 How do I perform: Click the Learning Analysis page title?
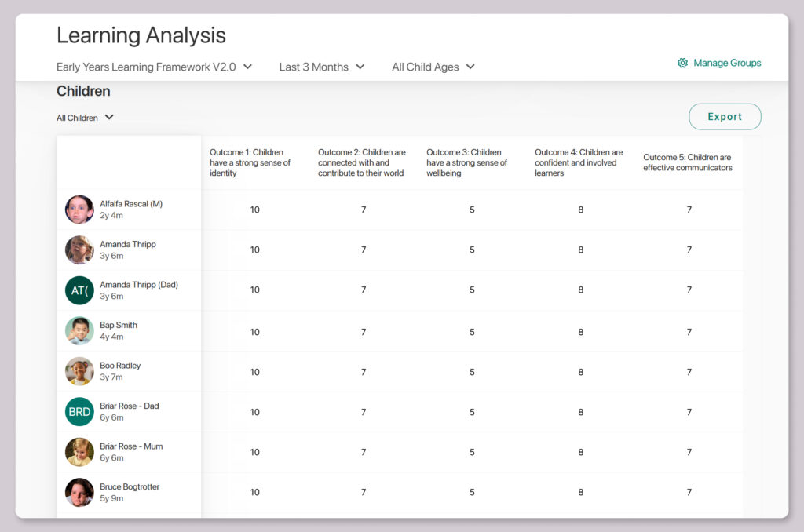click(141, 35)
